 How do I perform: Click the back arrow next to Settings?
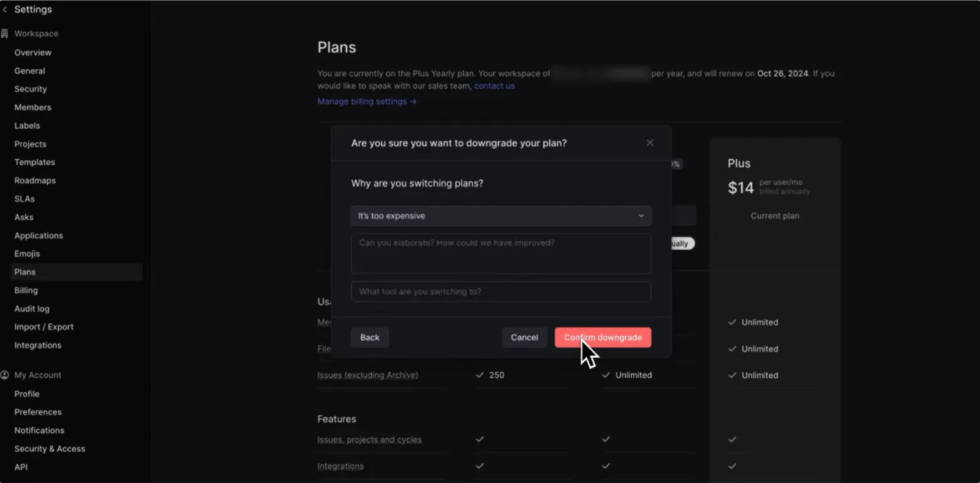[5, 9]
